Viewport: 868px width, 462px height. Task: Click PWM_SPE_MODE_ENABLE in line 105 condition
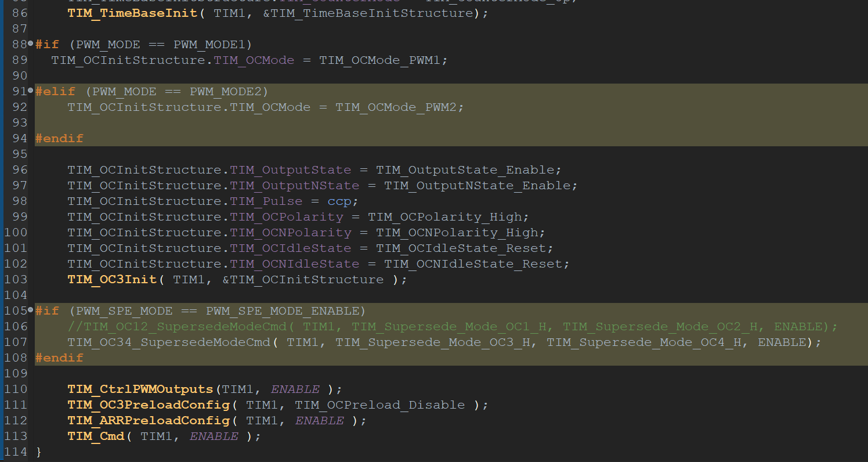283,311
